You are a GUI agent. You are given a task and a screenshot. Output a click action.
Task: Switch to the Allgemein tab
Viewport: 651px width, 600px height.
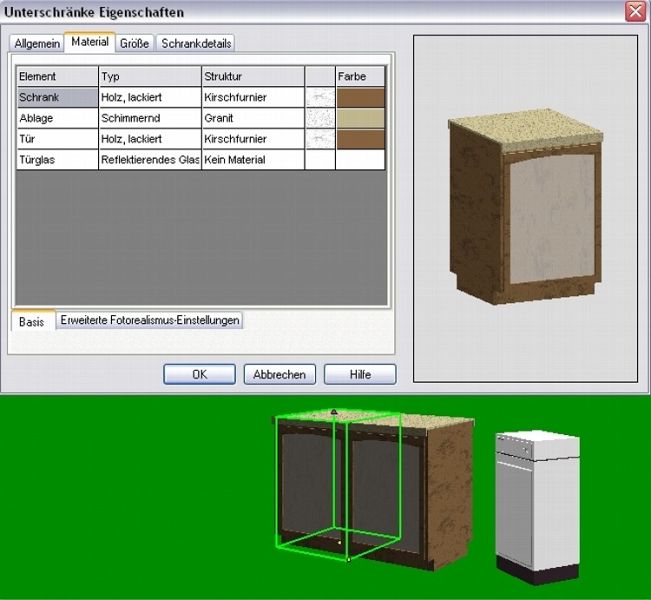37,44
